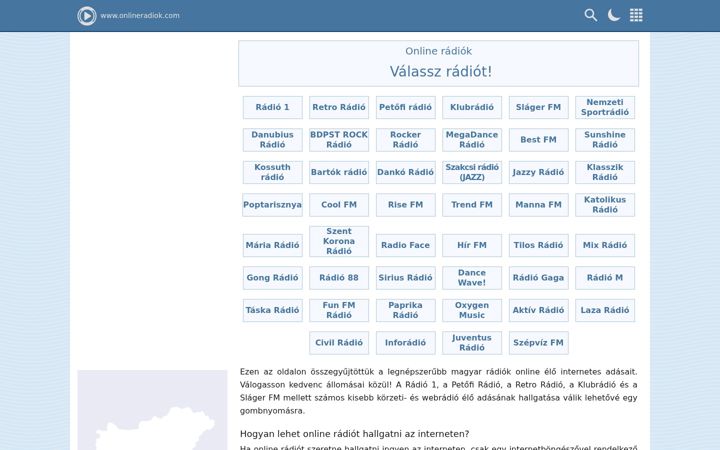Choose Rocker Rádió
This screenshot has height=450, width=720.
pos(405,140)
